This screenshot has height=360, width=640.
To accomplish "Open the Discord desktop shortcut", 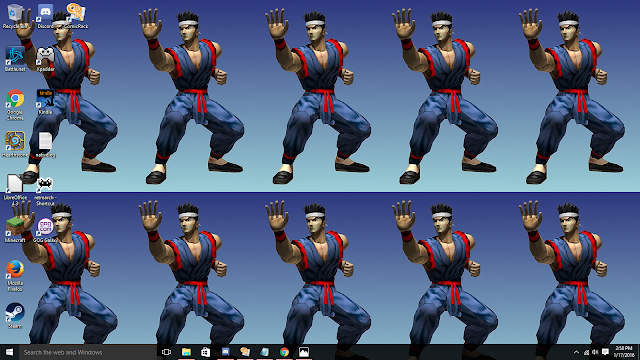I will pyautogui.click(x=45, y=16).
